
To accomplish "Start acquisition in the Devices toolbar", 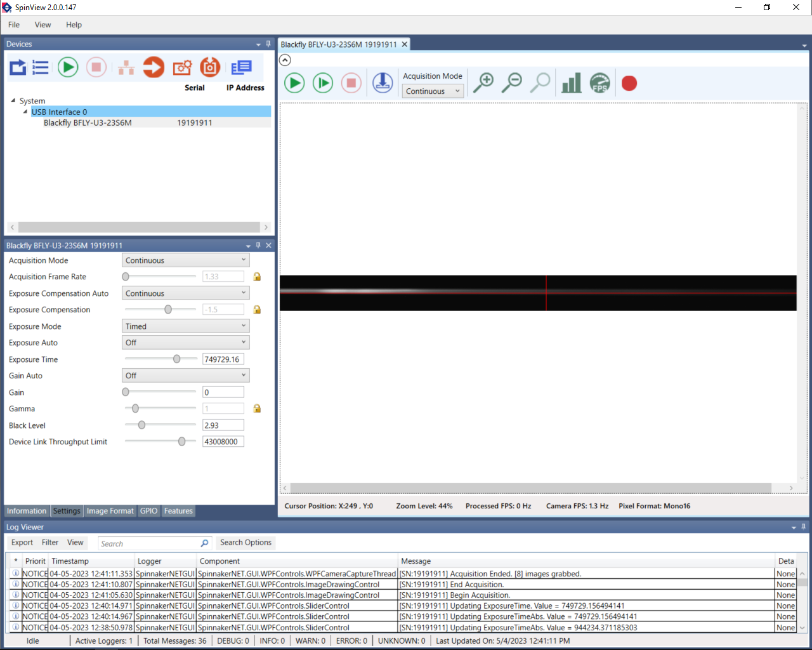I will coord(68,67).
